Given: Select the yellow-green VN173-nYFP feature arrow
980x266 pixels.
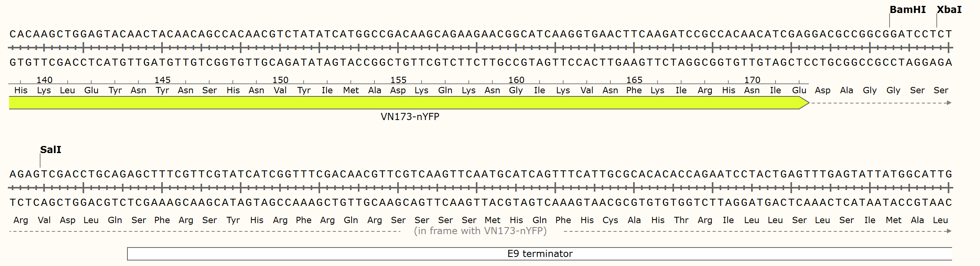Looking at the screenshot, I should (x=393, y=103).
